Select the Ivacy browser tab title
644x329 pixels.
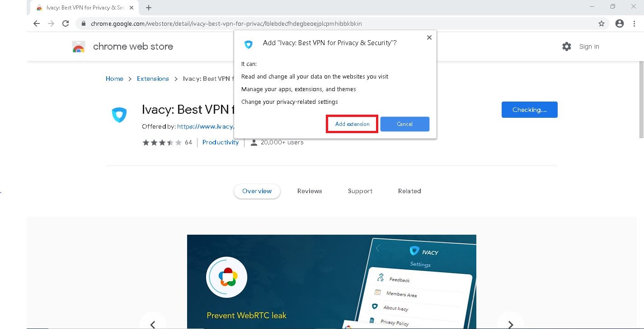(85, 8)
